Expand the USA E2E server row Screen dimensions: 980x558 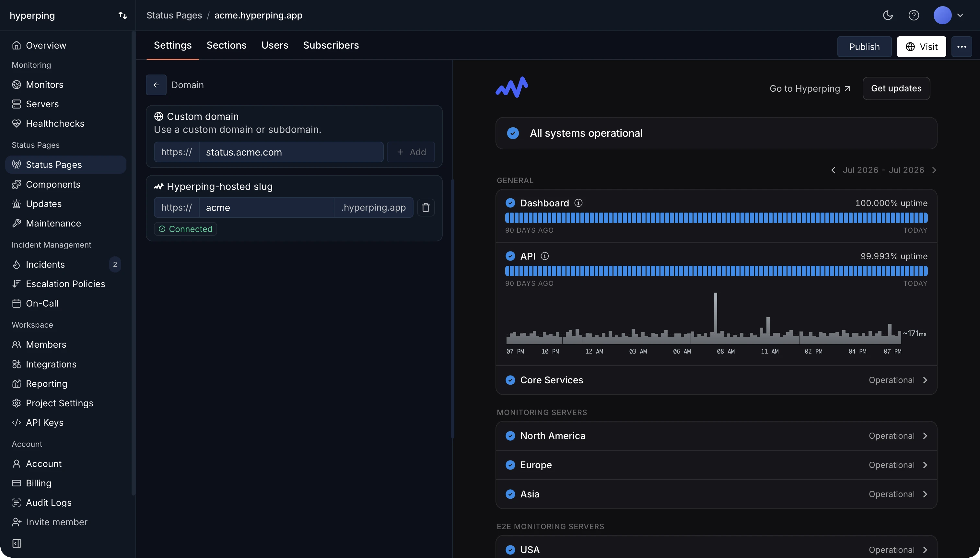pos(716,550)
